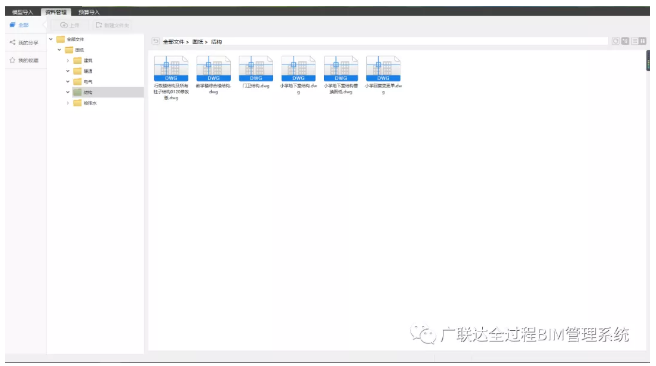Image resolution: width=656 pixels, height=366 pixels.
Task: Select the 图纸 folder in the tree
Action: tap(74, 50)
